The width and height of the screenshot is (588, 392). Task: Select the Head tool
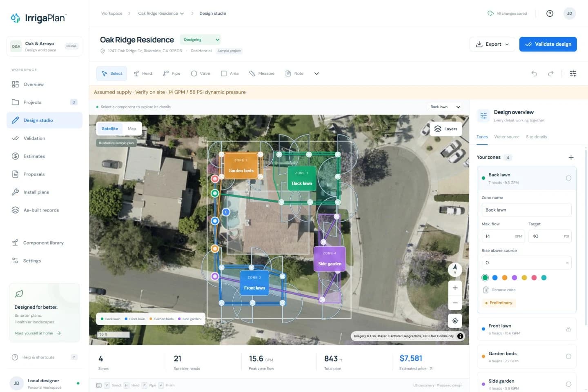[143, 73]
